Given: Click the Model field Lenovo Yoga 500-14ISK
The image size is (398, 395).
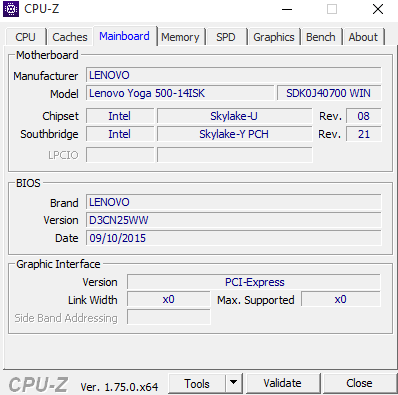Looking at the screenshot, I should (x=180, y=93).
